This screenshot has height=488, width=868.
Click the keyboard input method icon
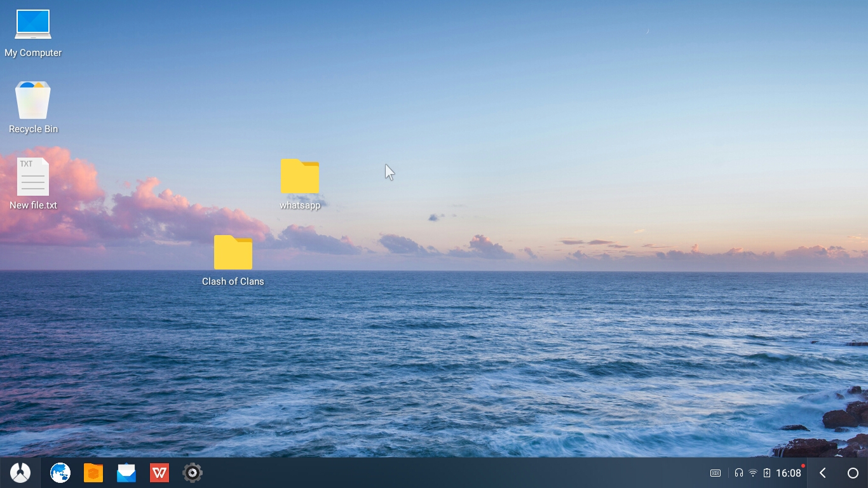pos(715,473)
